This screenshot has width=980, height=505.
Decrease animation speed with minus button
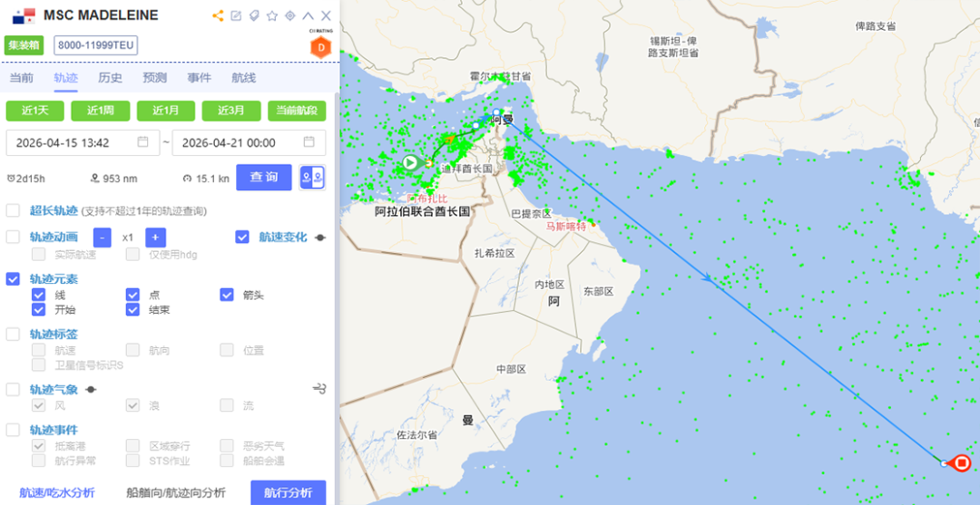pyautogui.click(x=103, y=238)
